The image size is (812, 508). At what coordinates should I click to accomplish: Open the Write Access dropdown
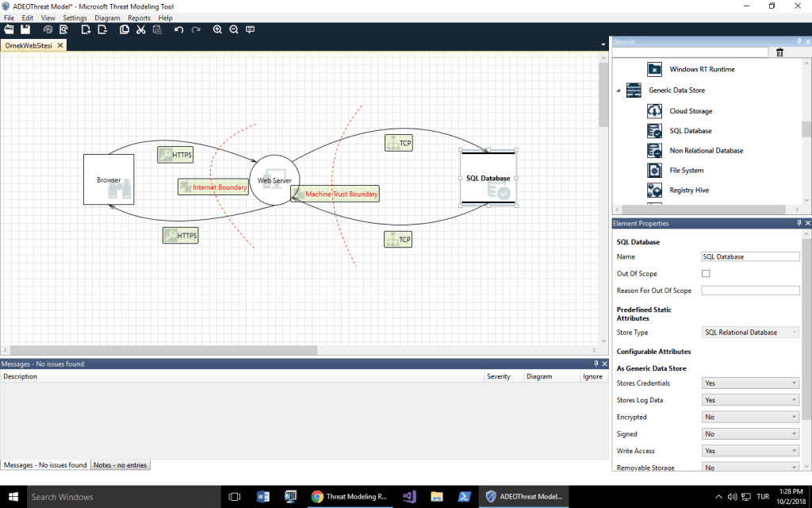(750, 451)
